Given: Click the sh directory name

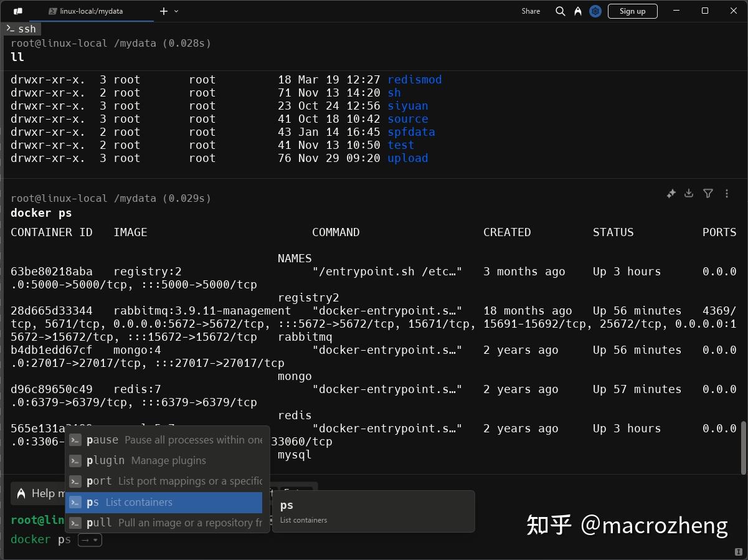Looking at the screenshot, I should pyautogui.click(x=394, y=93).
